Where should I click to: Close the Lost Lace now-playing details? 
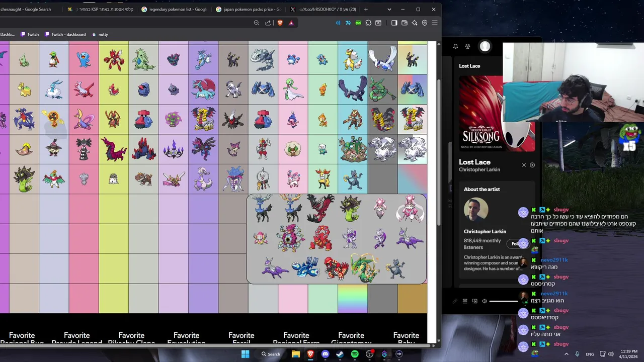[524, 165]
